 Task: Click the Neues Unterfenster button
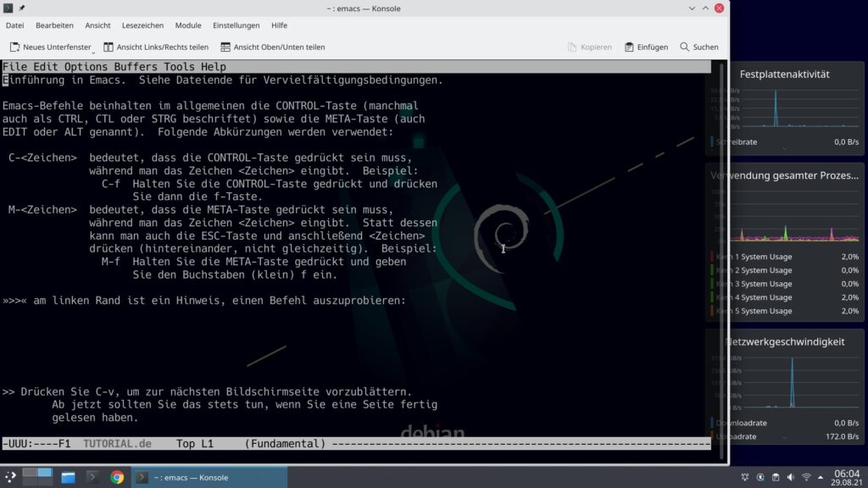click(50, 47)
